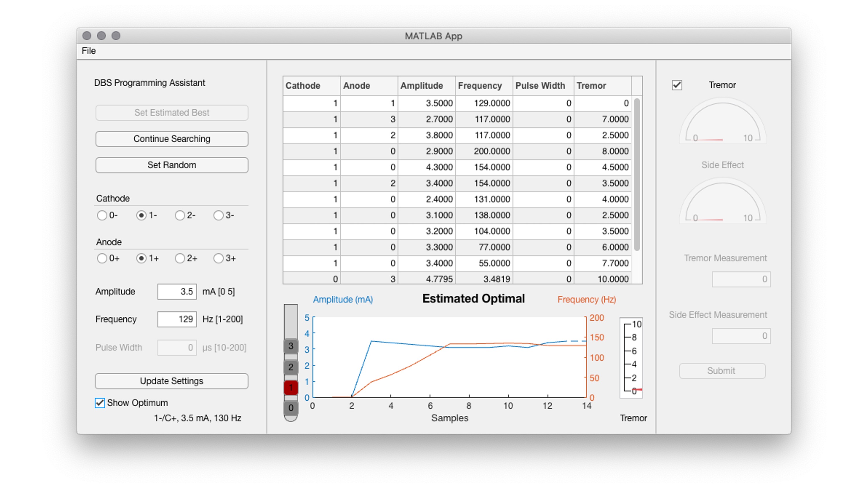The image size is (868, 488).
Task: Click the Cathode column header in the table
Action: 303,86
